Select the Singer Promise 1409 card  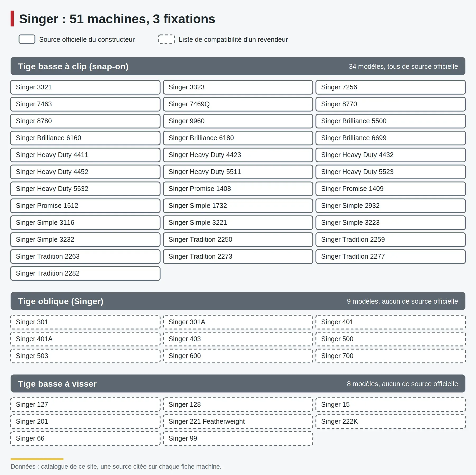pos(391,189)
